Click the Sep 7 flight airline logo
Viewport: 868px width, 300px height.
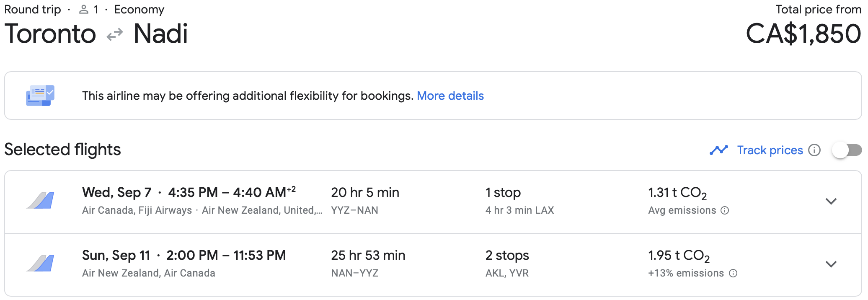tap(41, 200)
